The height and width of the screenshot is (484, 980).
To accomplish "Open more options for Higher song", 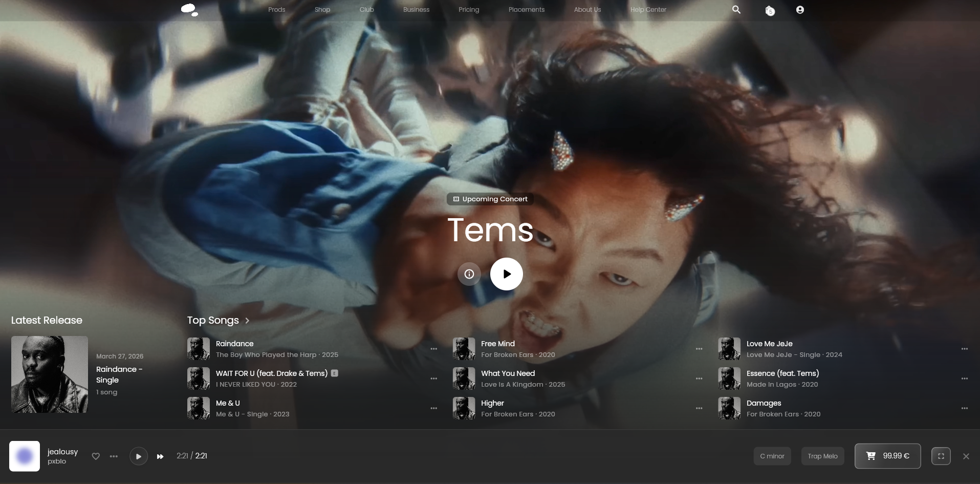I will tap(699, 408).
